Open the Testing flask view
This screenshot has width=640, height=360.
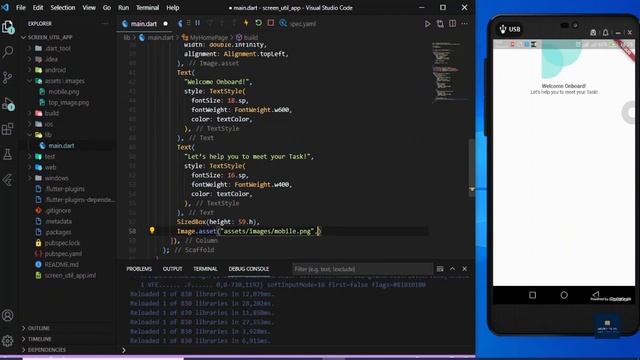click(8, 154)
